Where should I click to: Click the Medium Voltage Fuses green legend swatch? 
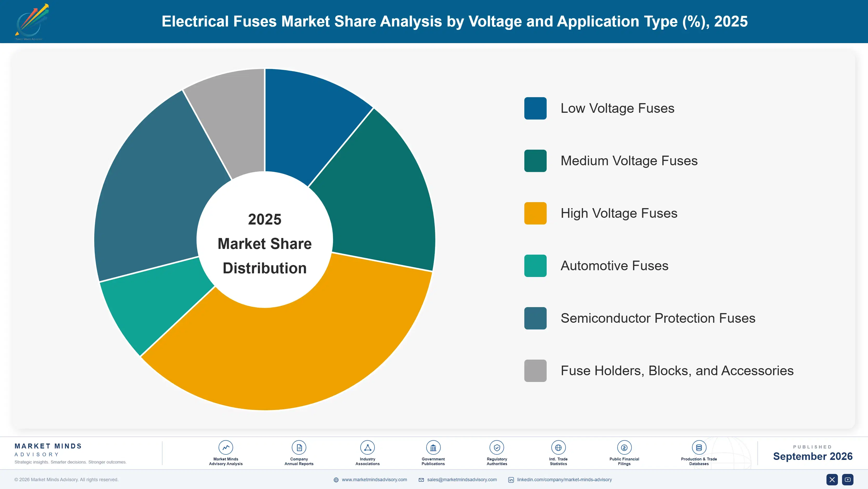(535, 161)
